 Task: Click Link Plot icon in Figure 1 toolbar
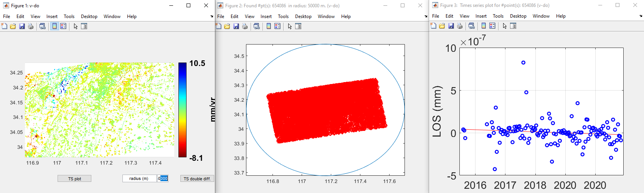(43, 26)
